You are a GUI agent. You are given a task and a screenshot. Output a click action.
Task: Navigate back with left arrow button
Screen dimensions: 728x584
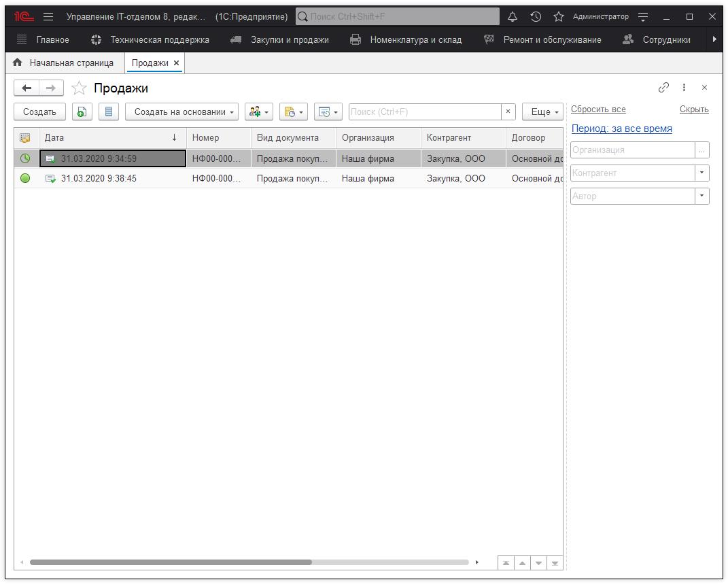click(27, 88)
